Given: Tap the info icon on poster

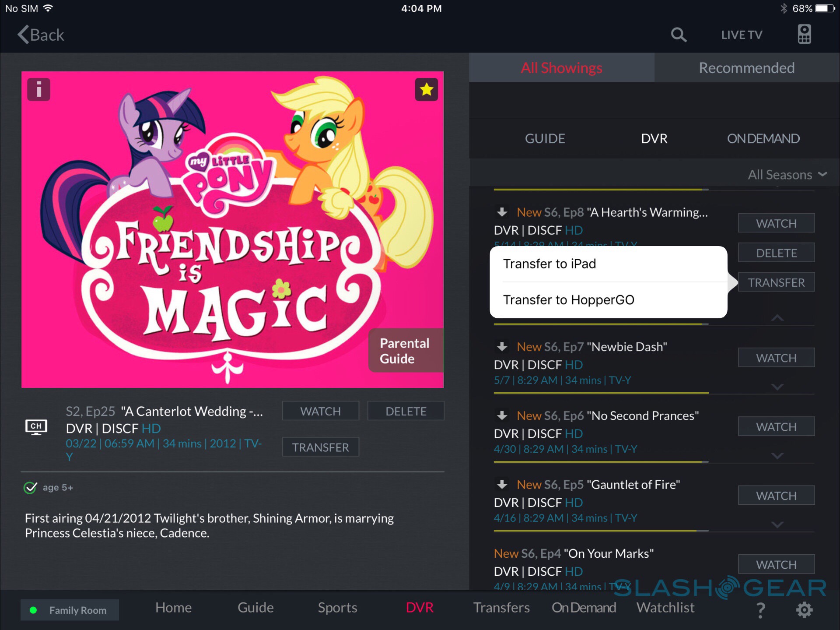Looking at the screenshot, I should (x=38, y=90).
